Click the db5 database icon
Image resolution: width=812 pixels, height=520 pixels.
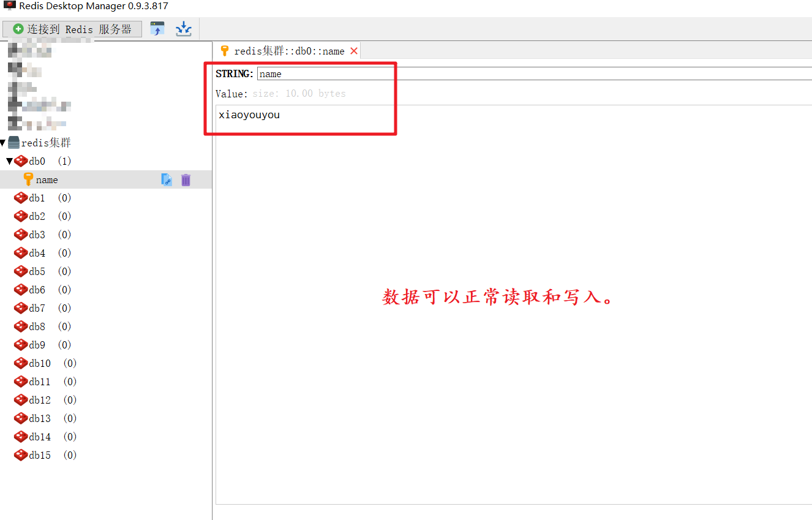pos(21,271)
